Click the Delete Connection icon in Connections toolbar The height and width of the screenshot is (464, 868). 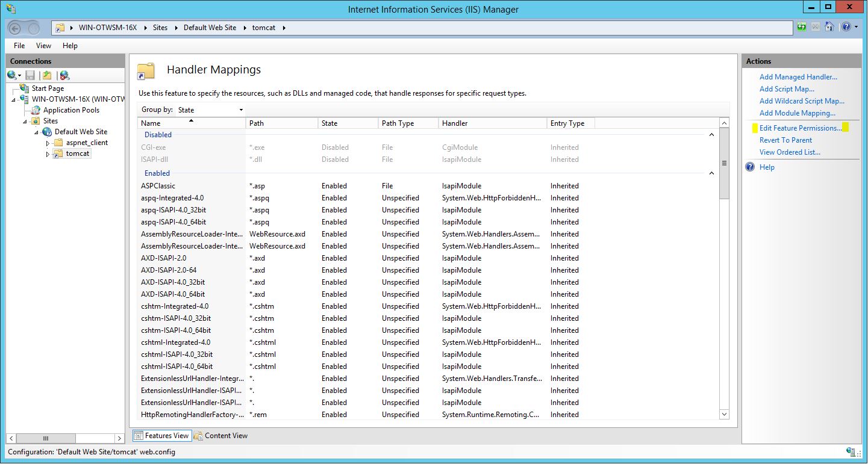coord(64,75)
